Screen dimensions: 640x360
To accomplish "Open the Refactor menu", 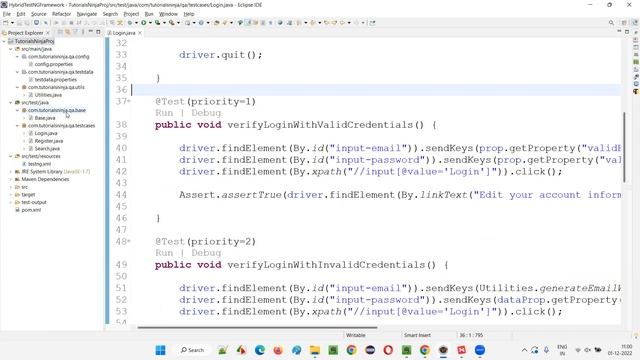I will click(x=62, y=14).
